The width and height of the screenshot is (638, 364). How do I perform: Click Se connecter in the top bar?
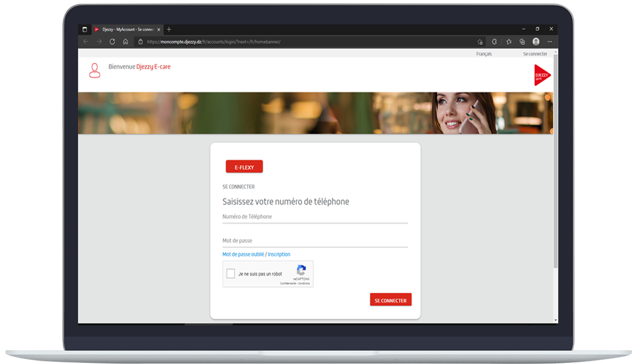(535, 54)
